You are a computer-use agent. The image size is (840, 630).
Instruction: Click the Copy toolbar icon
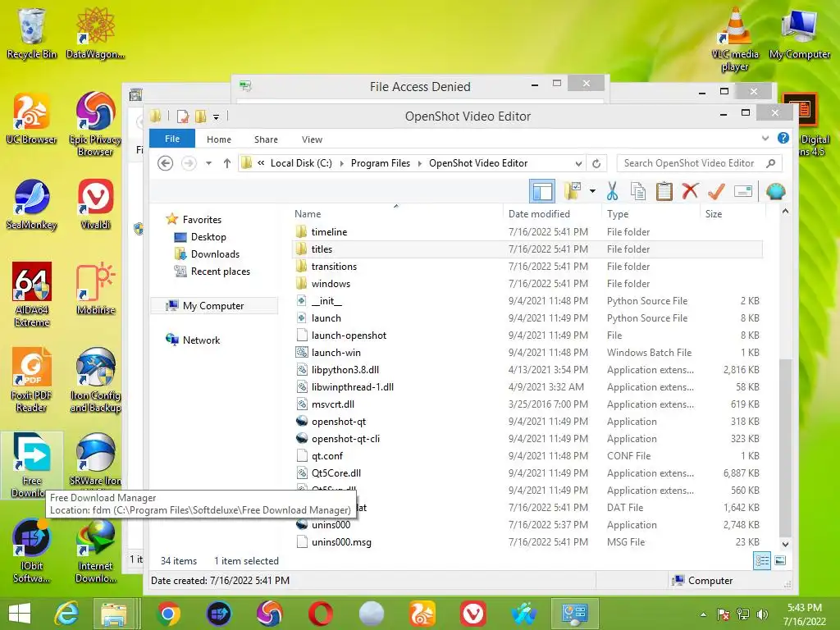pos(637,191)
